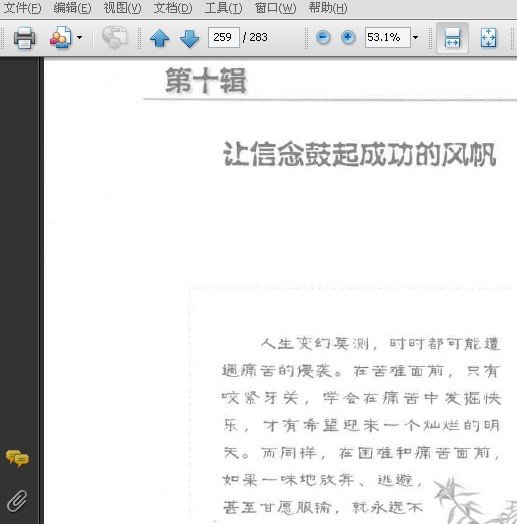
Task: Go to previous page with up arrow
Action: click(159, 38)
